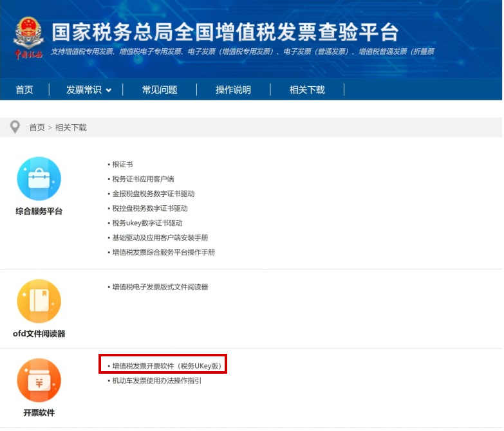504x431 pixels.
Task: Click the 首页 breadcrumb link
Action: tap(37, 128)
